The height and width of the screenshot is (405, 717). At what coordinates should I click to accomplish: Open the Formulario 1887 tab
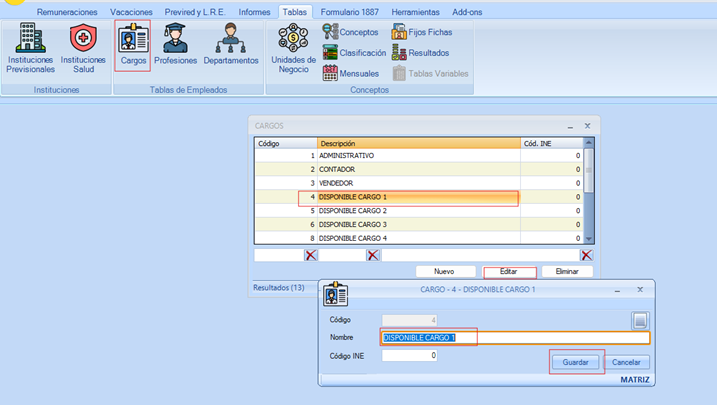pos(351,12)
